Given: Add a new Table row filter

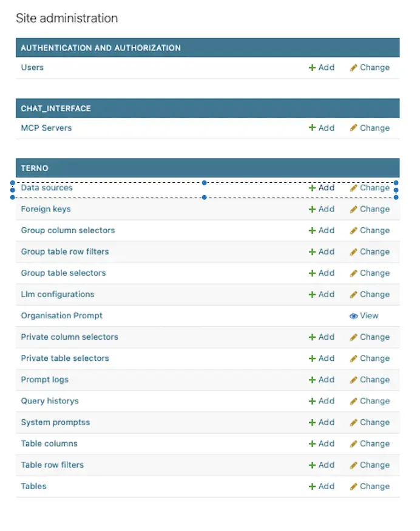Looking at the screenshot, I should (x=322, y=465).
